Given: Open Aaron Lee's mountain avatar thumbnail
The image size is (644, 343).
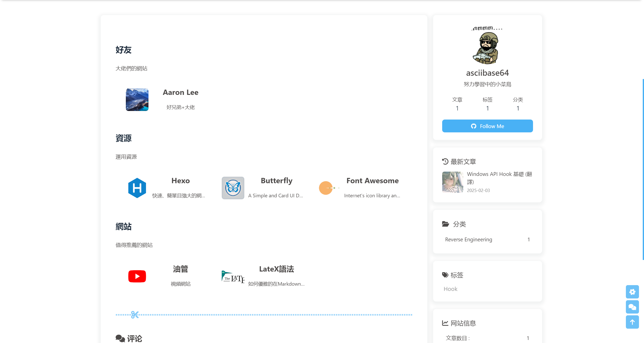Looking at the screenshot, I should tap(137, 99).
